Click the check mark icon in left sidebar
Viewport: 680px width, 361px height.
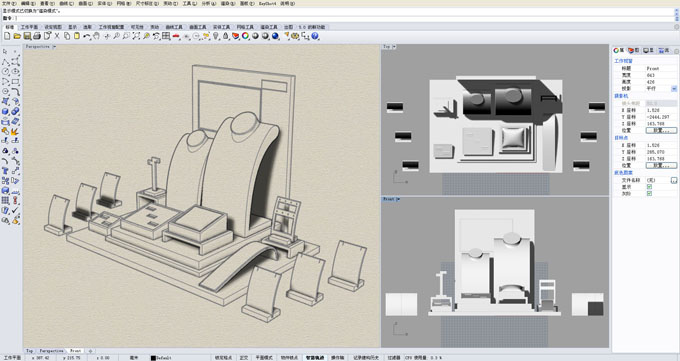coord(16,210)
